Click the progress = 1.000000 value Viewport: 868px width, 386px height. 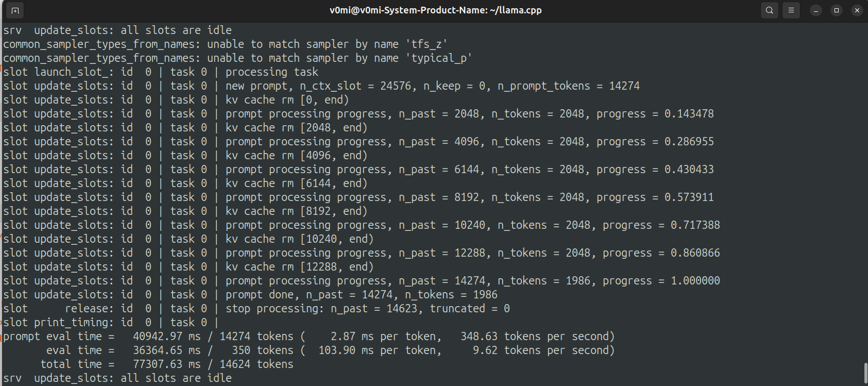[x=695, y=281]
